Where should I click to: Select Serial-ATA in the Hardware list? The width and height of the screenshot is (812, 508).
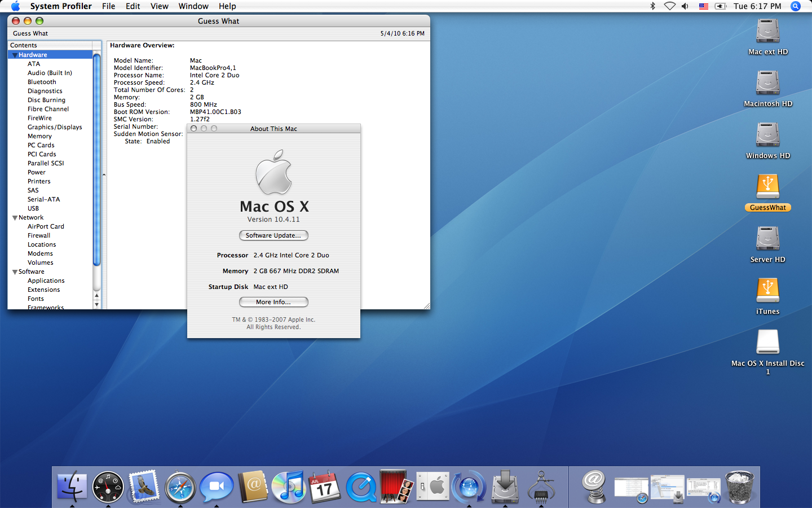pyautogui.click(x=43, y=199)
